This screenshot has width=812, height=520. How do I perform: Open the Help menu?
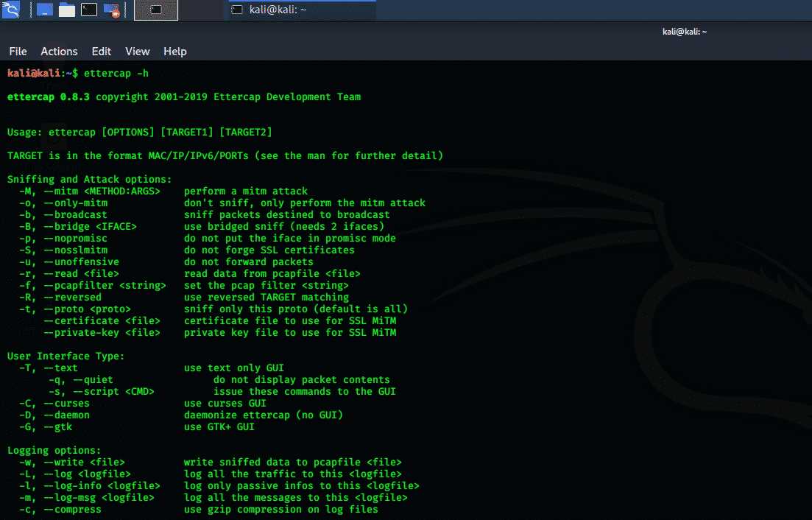[x=175, y=52]
